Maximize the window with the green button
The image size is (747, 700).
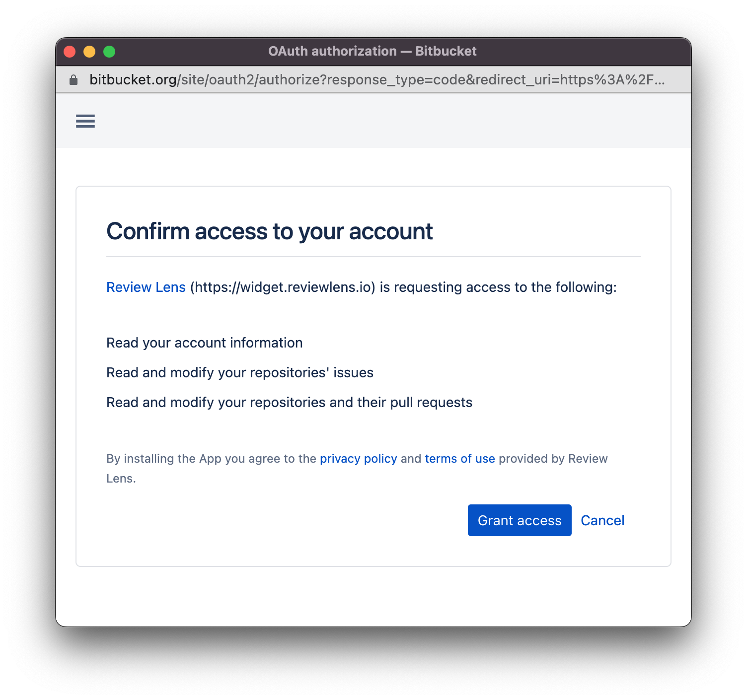pyautogui.click(x=109, y=52)
